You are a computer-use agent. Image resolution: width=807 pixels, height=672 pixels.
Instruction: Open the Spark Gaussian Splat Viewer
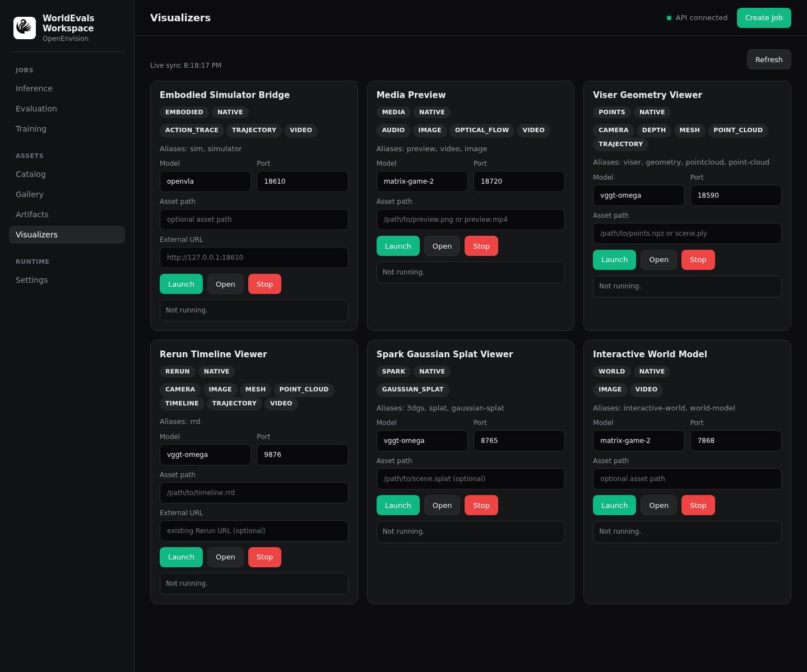coord(442,505)
